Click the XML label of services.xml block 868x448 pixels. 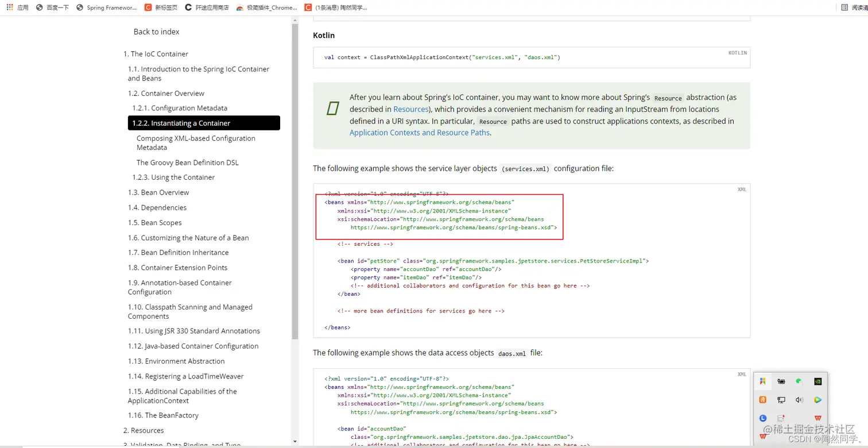[742, 190]
